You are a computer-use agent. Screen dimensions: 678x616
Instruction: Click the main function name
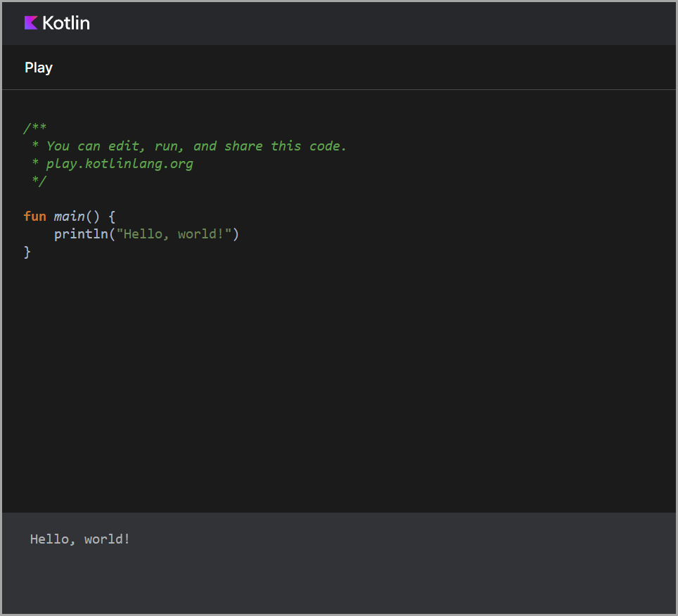69,216
